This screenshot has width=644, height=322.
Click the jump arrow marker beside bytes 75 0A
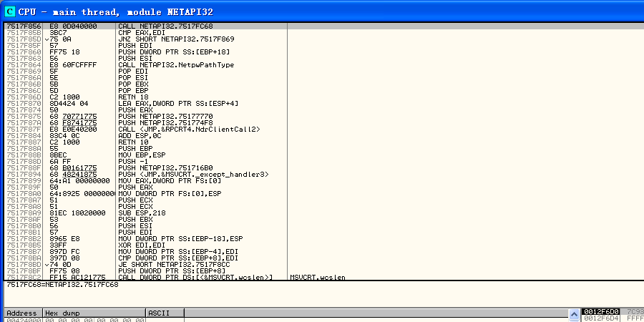47,39
